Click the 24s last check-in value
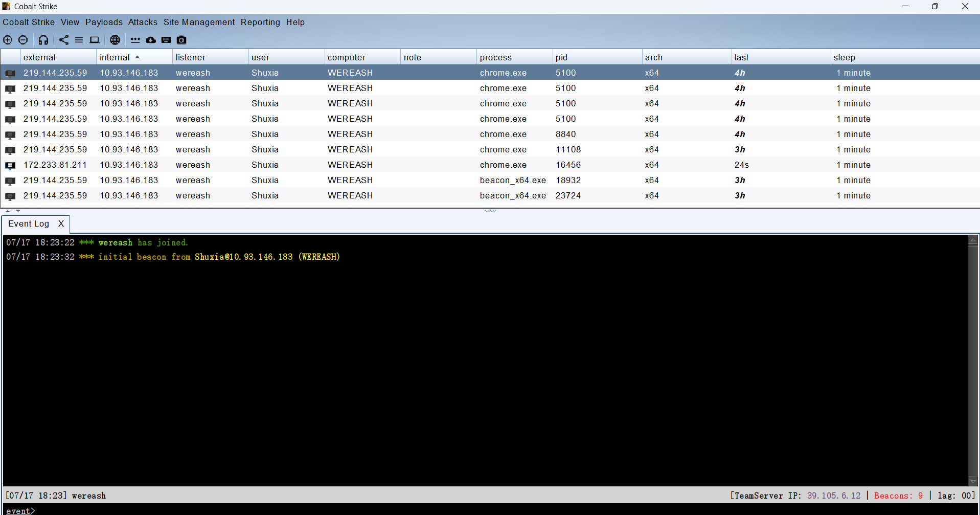The height and width of the screenshot is (515, 980). pyautogui.click(x=742, y=165)
